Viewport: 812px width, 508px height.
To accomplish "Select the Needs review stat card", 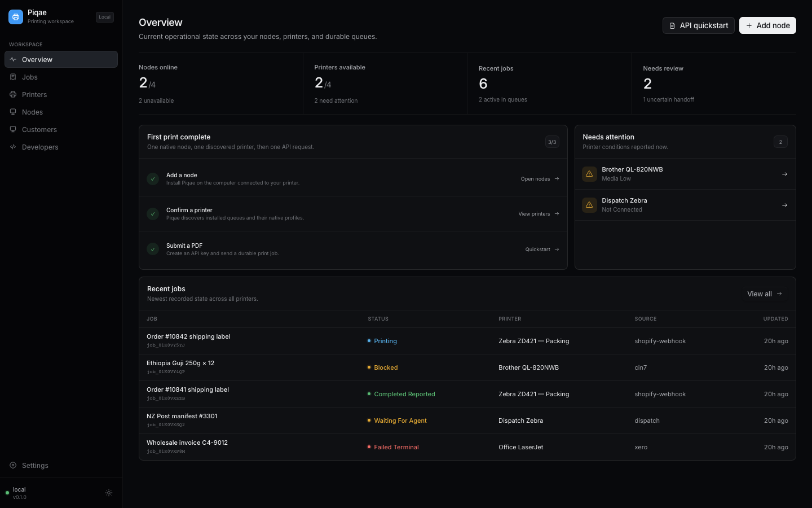I will (x=714, y=84).
